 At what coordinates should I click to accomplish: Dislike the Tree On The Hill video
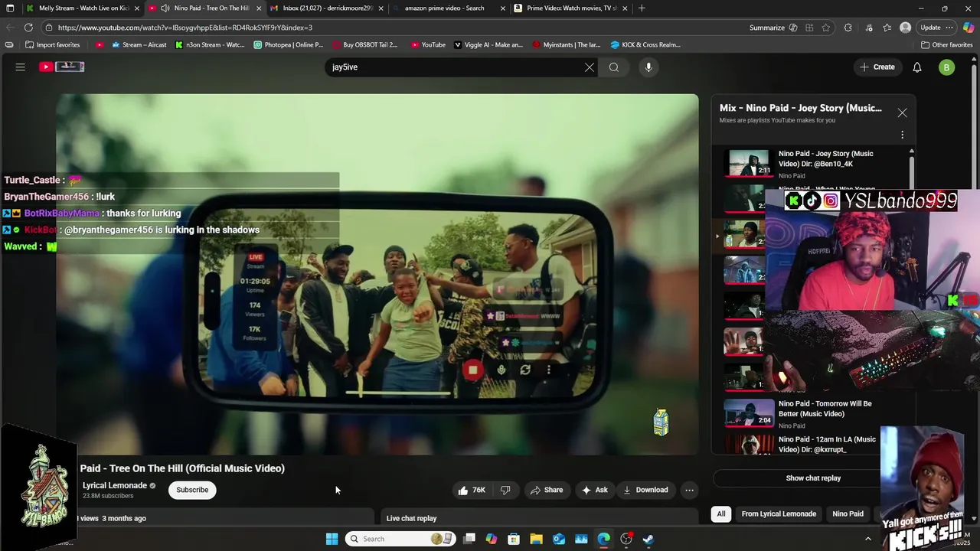(505, 491)
